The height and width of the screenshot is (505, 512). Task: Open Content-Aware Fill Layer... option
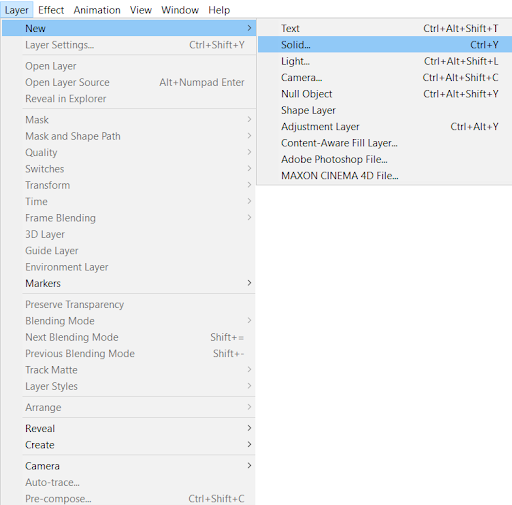click(x=385, y=143)
